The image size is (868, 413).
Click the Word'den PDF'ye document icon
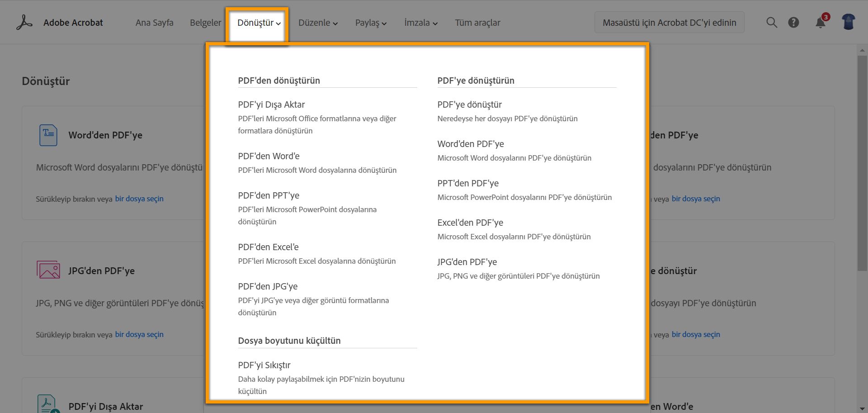coord(48,135)
